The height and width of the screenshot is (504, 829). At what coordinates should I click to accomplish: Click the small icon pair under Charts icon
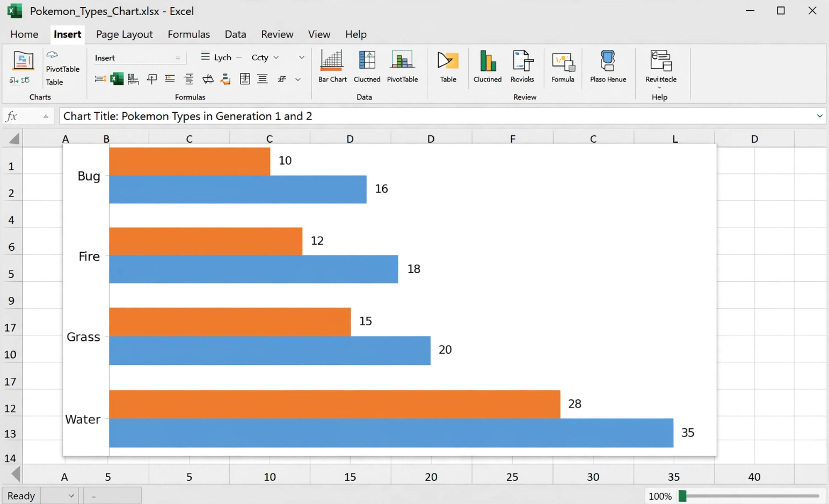point(19,81)
